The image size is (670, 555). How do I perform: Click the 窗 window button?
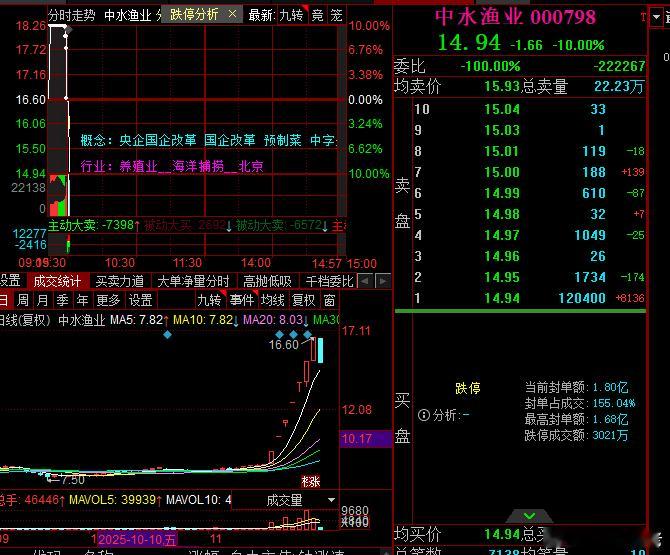329,300
